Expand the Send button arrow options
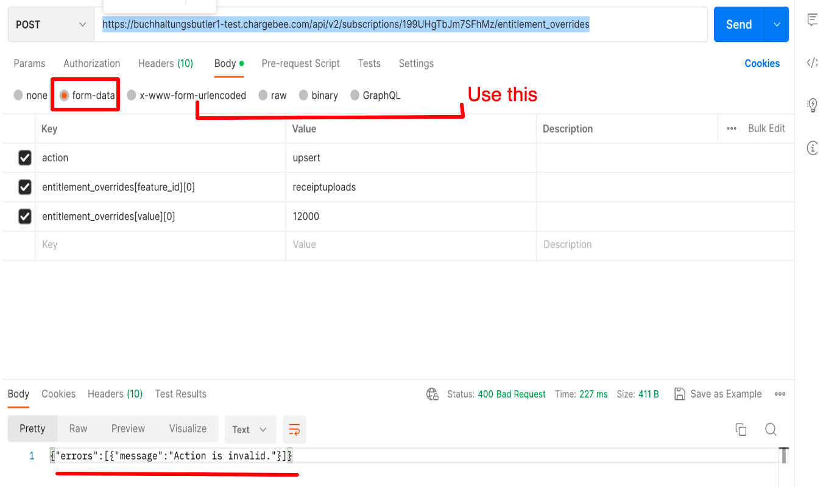 (777, 24)
